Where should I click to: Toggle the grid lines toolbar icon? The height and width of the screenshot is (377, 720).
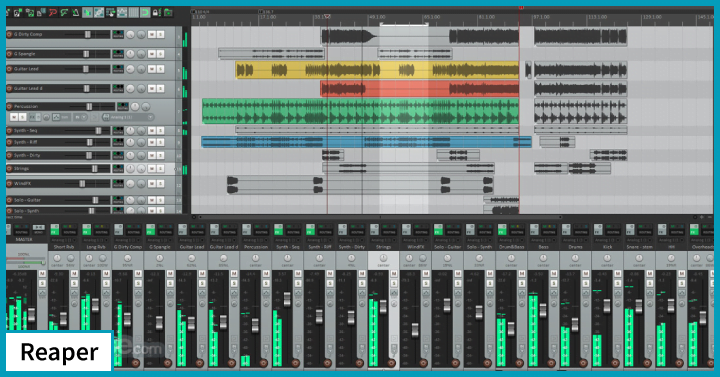pos(133,12)
